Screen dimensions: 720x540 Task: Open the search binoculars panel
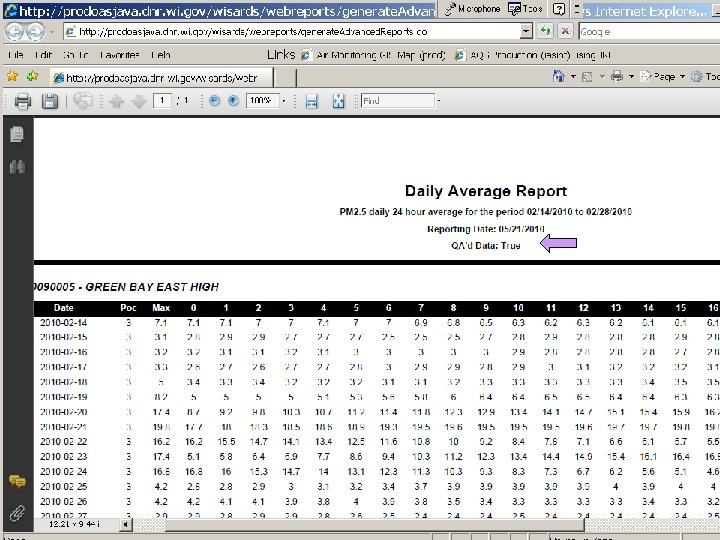pos(17,167)
